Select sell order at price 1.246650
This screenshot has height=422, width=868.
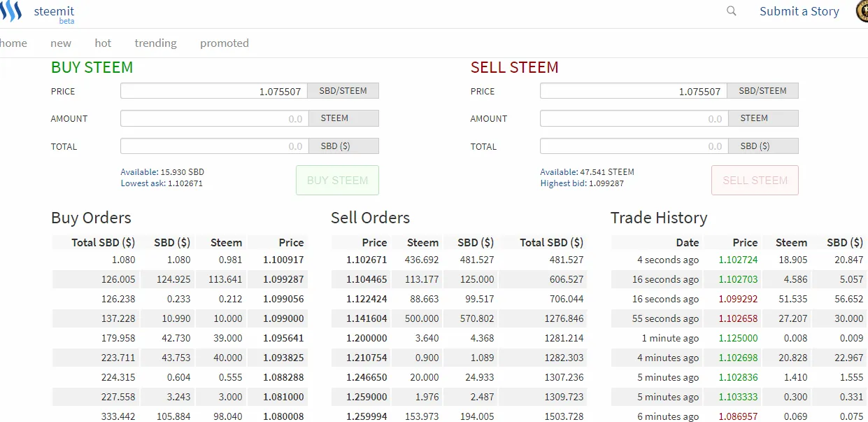(x=460, y=377)
